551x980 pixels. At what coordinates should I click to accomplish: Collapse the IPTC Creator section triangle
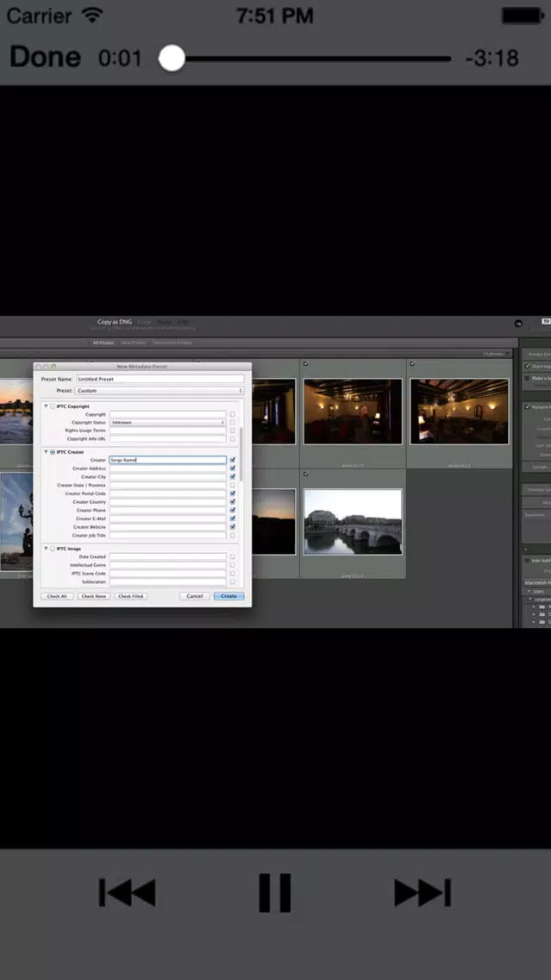coord(46,452)
